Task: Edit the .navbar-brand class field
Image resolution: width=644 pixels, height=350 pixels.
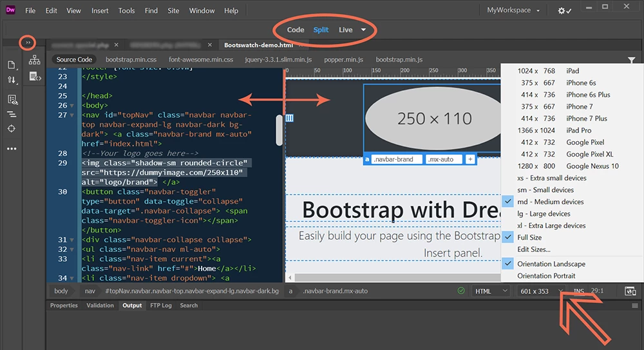Action: pos(397,159)
